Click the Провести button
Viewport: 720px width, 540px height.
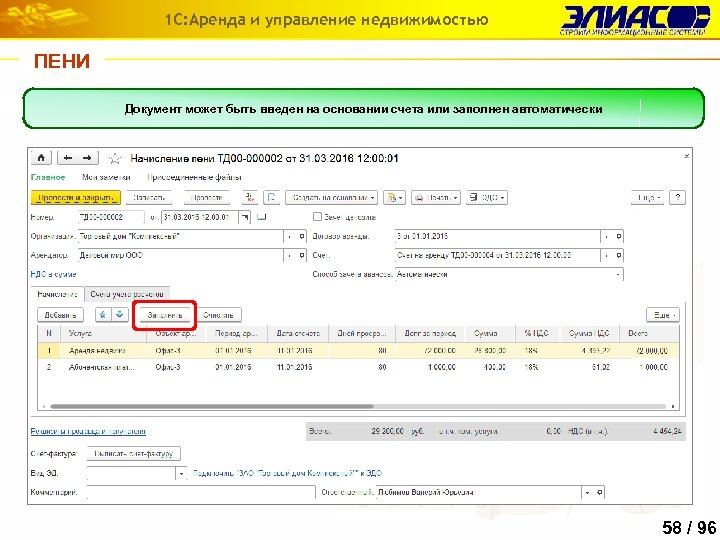pos(207,197)
